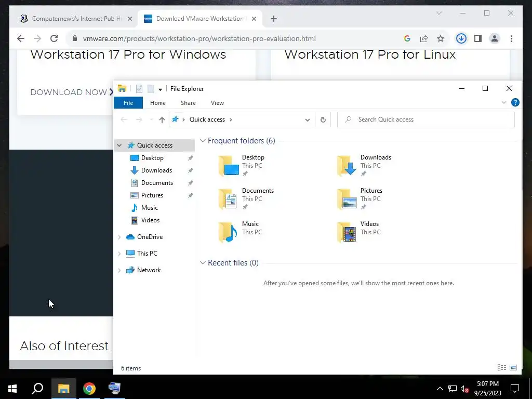Switch to details view layout

point(501,368)
